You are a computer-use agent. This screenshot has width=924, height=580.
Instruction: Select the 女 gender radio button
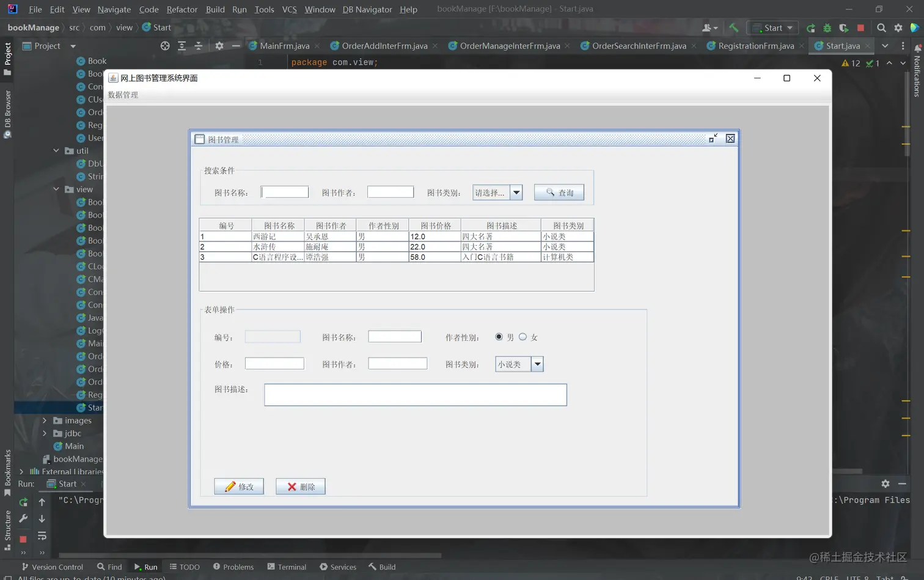[x=523, y=337]
